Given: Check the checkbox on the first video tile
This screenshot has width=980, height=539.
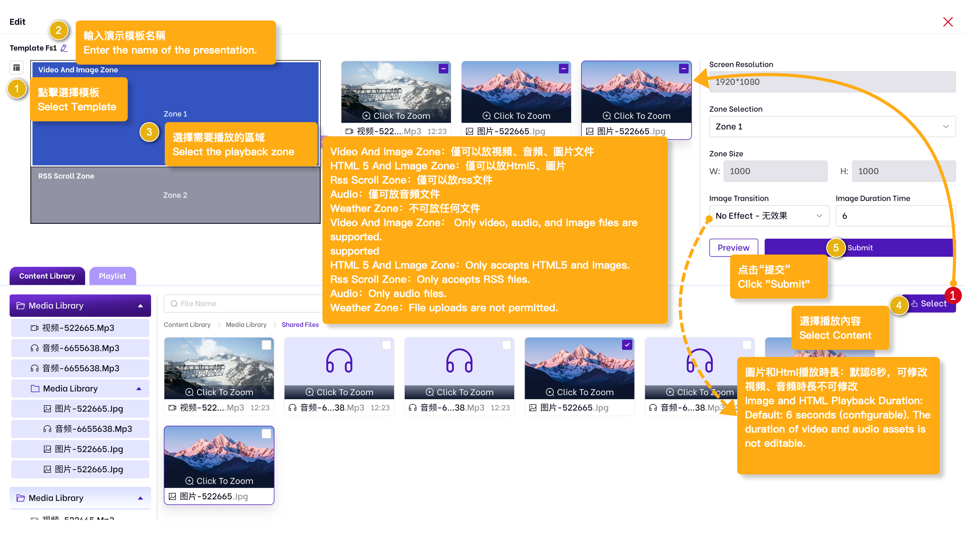Looking at the screenshot, I should pos(266,345).
